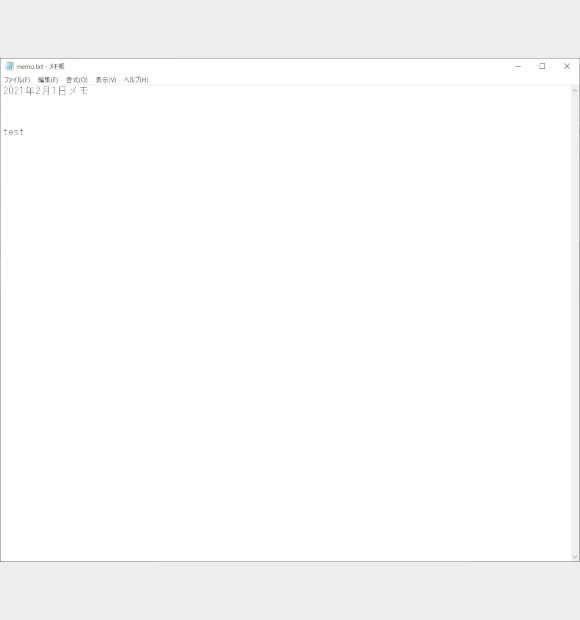This screenshot has width=580, height=620.
Task: Click the blank menu bar area beside ヘルプ
Action: click(356, 80)
